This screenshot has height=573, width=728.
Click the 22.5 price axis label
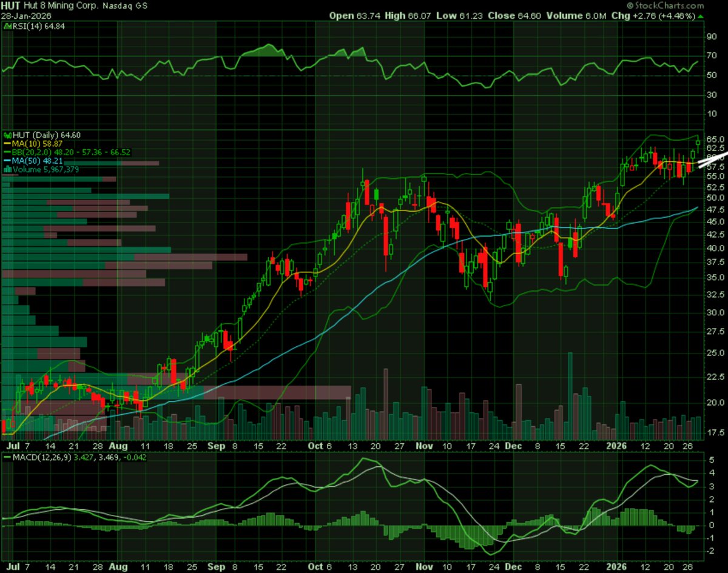click(x=714, y=376)
